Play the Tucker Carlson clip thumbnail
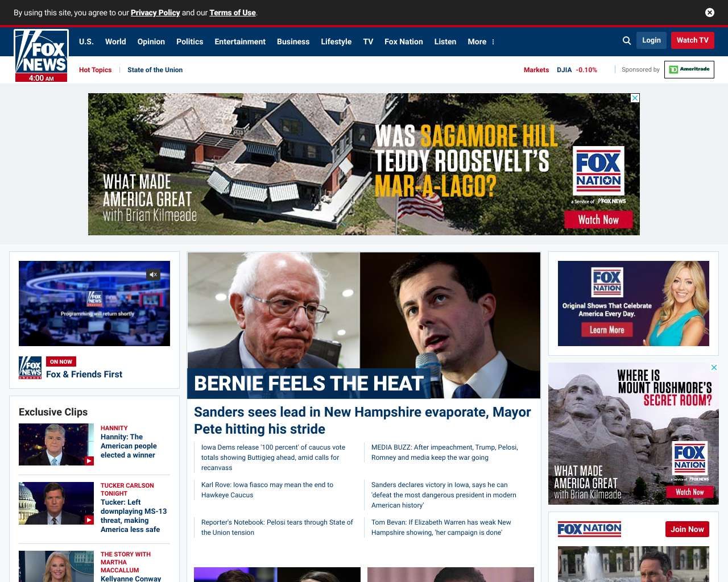Image resolution: width=728 pixels, height=582 pixels. (x=56, y=503)
